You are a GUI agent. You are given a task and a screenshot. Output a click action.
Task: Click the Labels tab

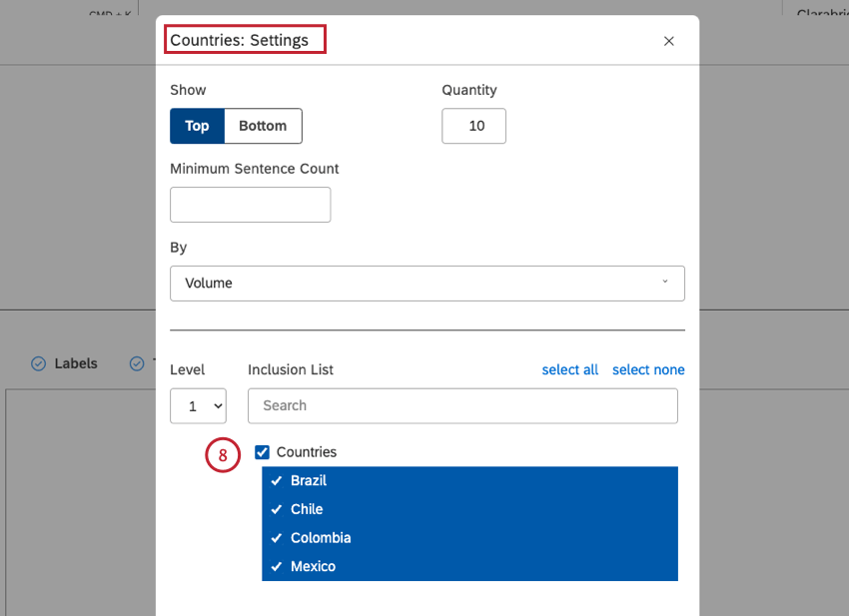[x=74, y=363]
